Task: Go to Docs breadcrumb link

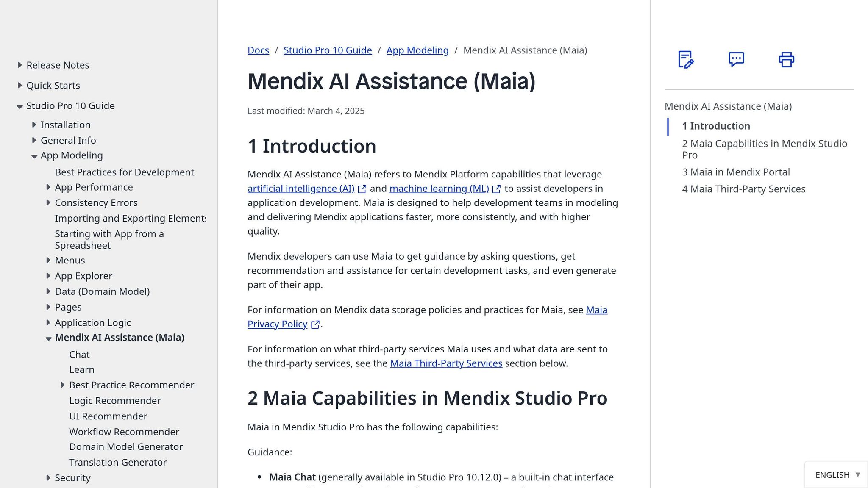Action: pos(258,50)
